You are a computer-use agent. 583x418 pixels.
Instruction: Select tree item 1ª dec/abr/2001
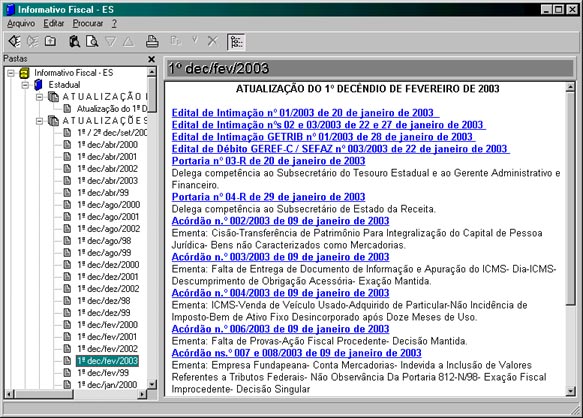pyautogui.click(x=107, y=157)
